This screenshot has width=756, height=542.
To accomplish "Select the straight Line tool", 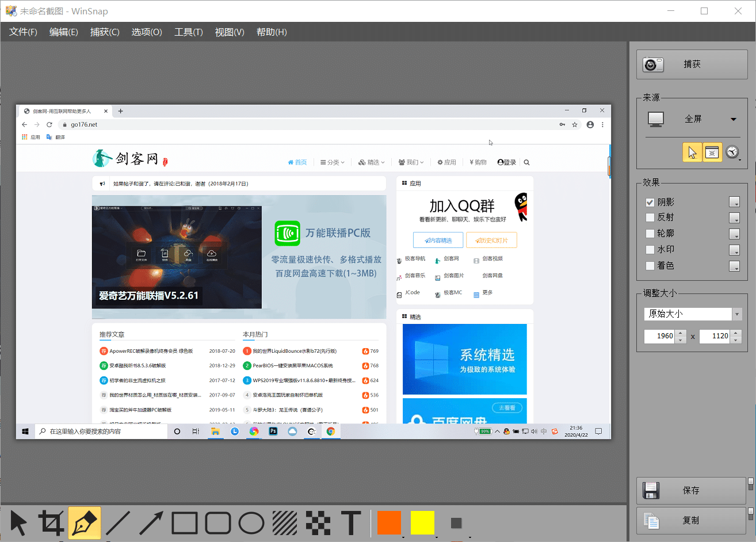I will [118, 523].
